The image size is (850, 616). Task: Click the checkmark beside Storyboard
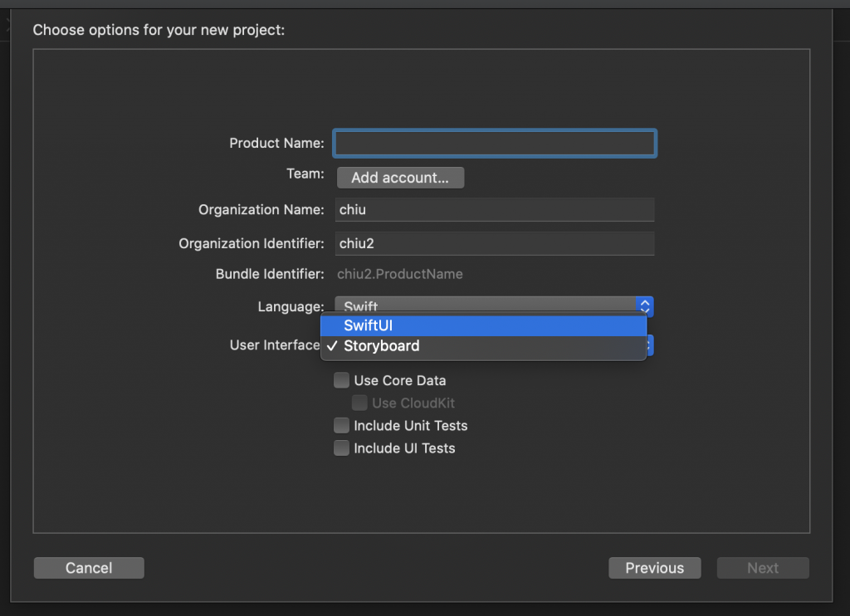pyautogui.click(x=331, y=346)
